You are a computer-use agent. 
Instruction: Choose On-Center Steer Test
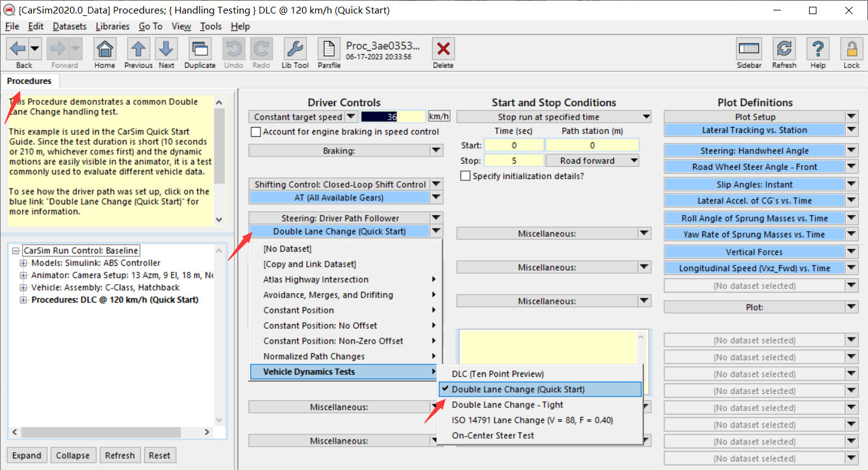pyautogui.click(x=493, y=435)
